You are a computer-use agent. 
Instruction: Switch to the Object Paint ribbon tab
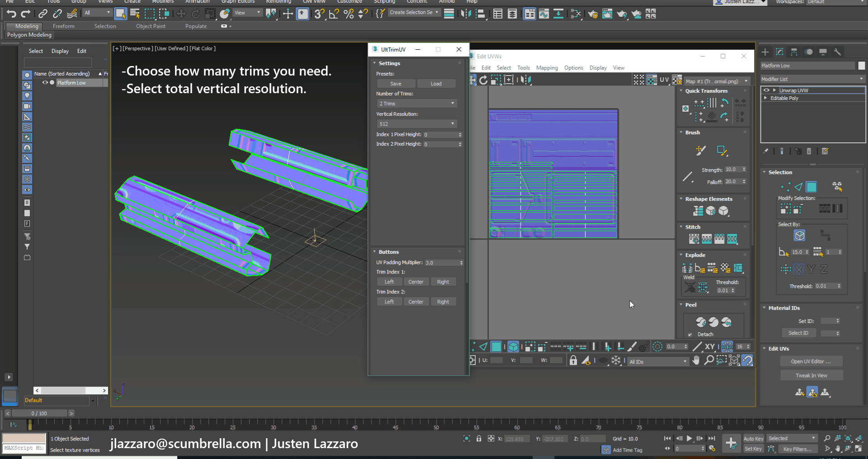(x=151, y=26)
